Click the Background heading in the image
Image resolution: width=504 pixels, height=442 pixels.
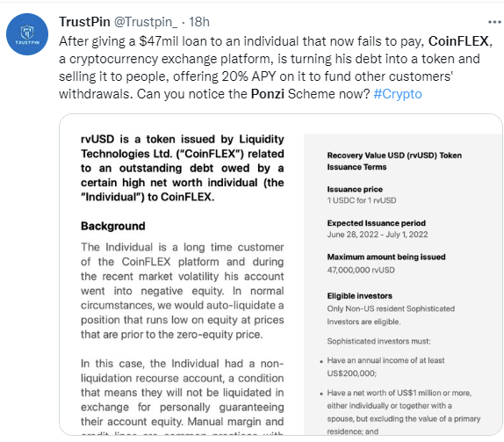tap(112, 226)
